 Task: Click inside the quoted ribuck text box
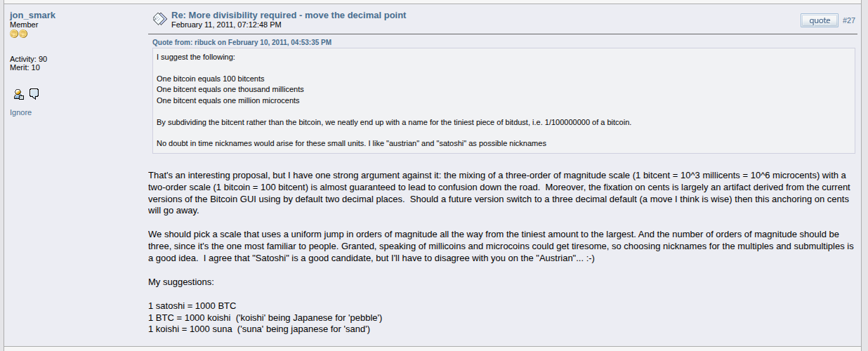coord(504,100)
